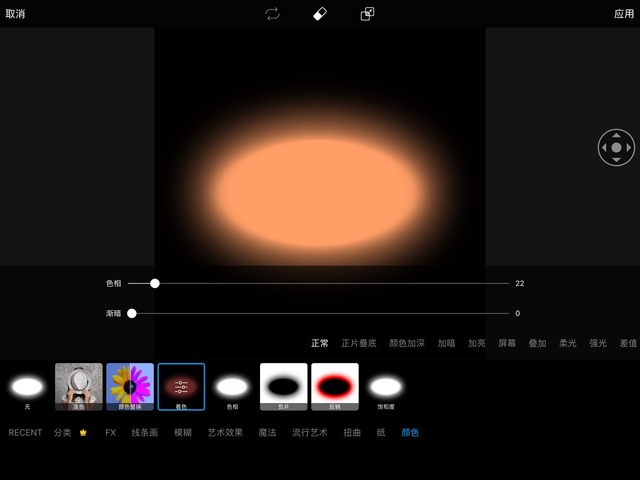
Task: Select the eraser tool in top bar
Action: click(320, 14)
